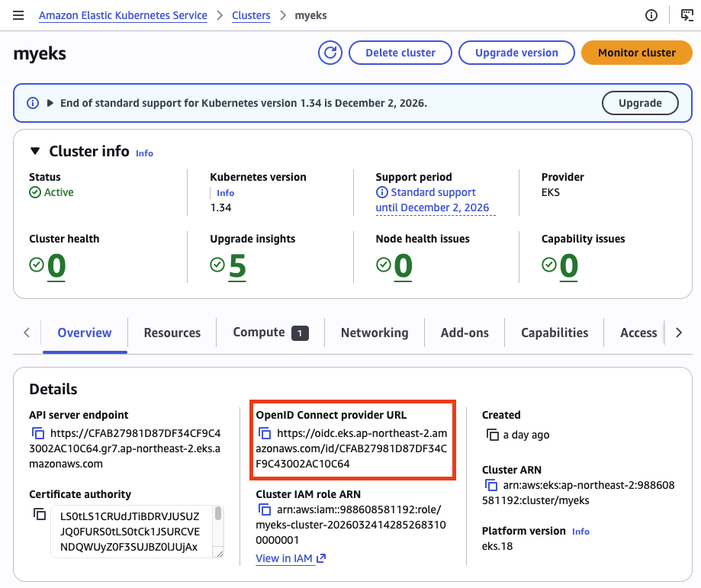This screenshot has height=588, width=701.
Task: Refresh the cluster page
Action: tap(330, 53)
